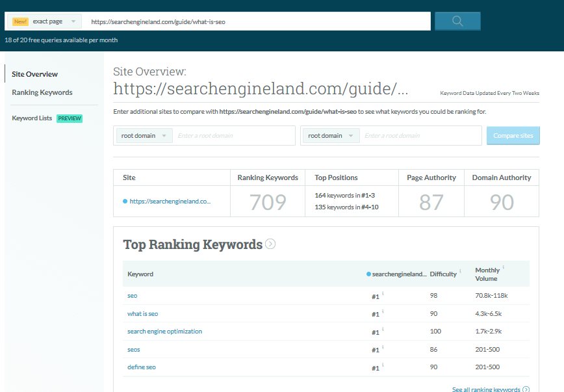Click the blue dot before searchengineland site link
Viewport: 564px width, 392px height.
tap(125, 202)
